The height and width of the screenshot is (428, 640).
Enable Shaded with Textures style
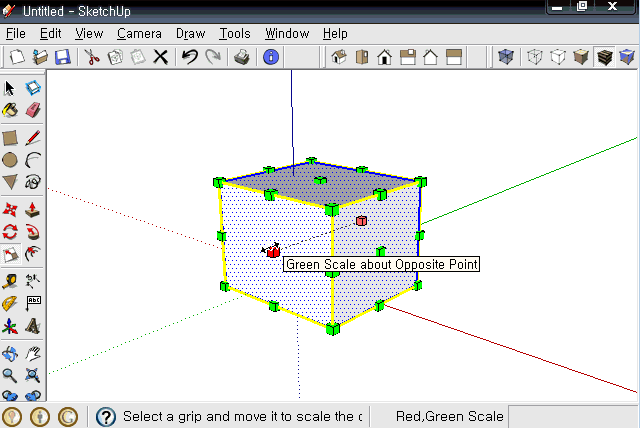pyautogui.click(x=604, y=57)
